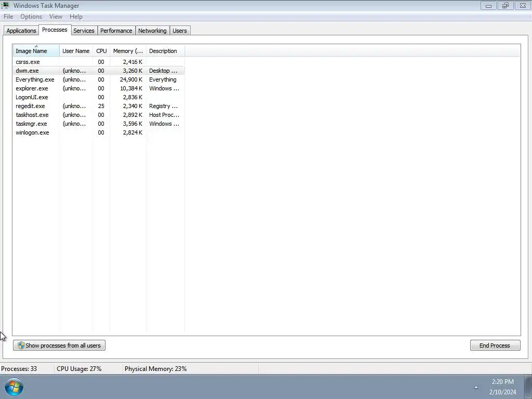Select the taskmgr.exe process
532x399 pixels.
coord(99,124)
